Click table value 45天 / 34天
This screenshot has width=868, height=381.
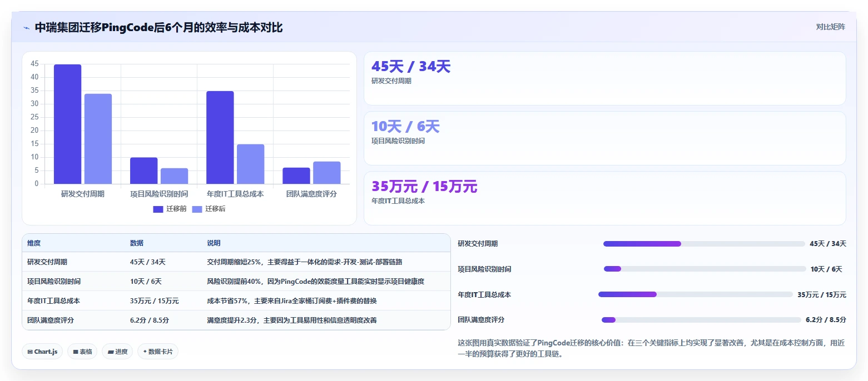pos(147,262)
